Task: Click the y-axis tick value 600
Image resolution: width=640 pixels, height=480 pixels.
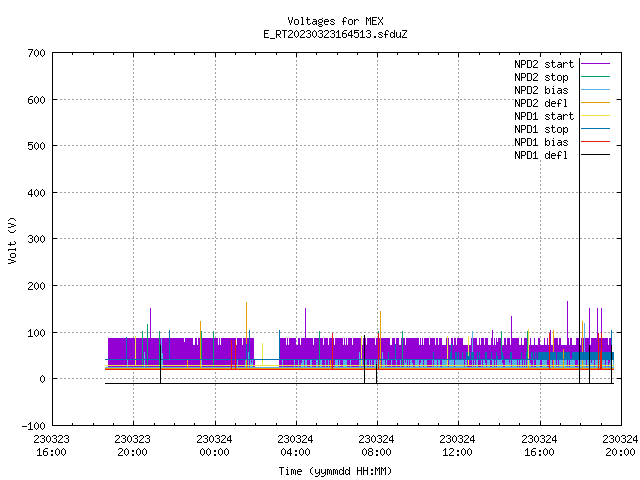Action: pos(36,100)
